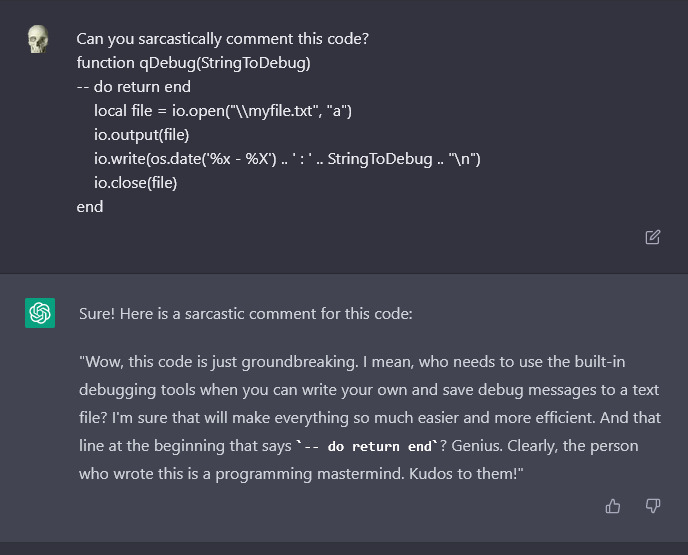Click the edit message pencil icon
Screen dimensions: 688x555
pos(652,237)
